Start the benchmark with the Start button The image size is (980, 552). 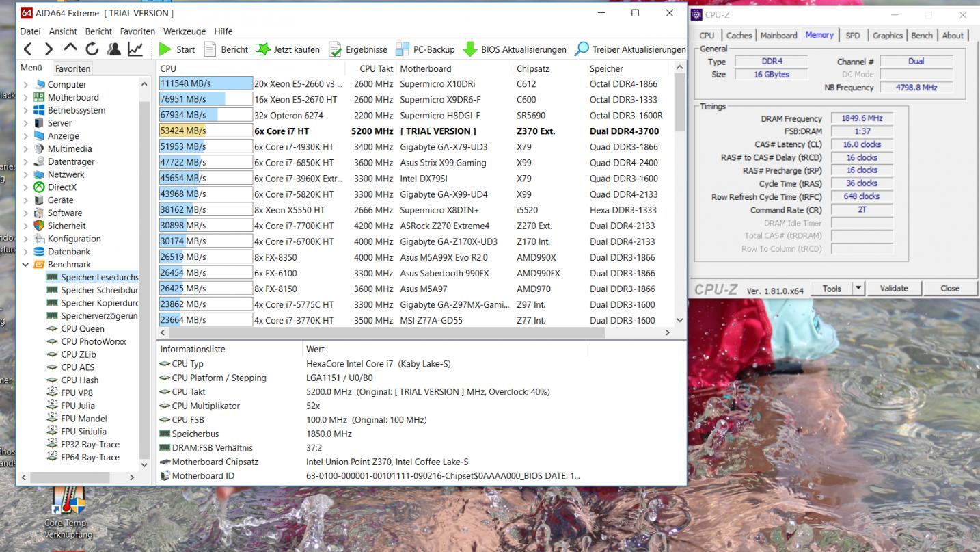click(x=177, y=49)
